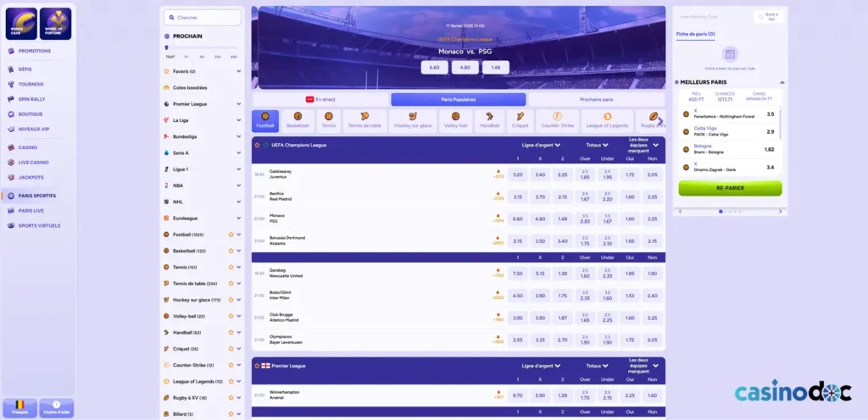This screenshot has width=868, height=420.
Task: Select the Counter-Strike icon tab
Action: point(558,120)
